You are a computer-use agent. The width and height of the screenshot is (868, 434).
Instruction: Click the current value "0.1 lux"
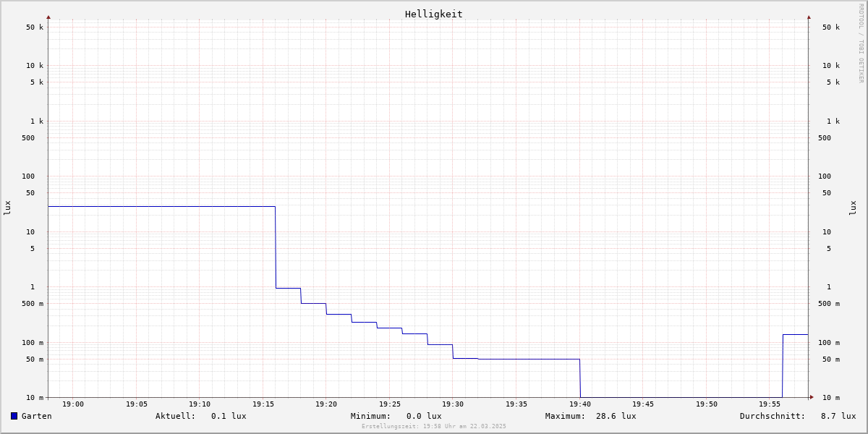pos(229,416)
